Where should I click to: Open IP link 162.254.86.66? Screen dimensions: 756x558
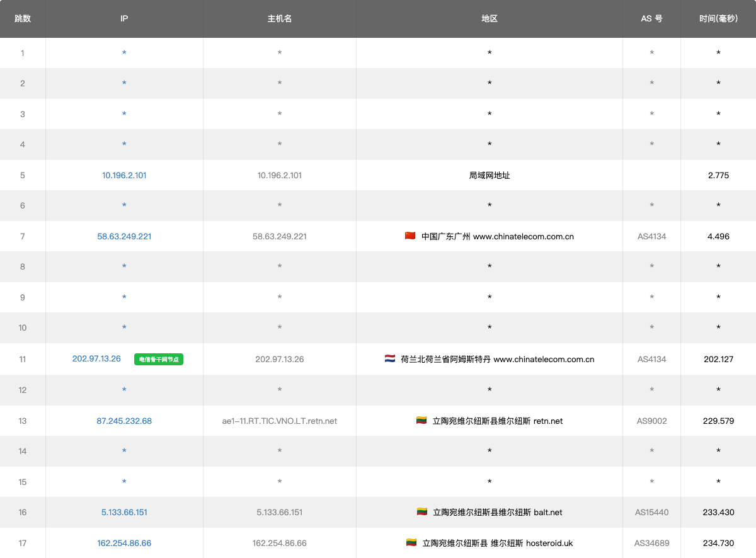(124, 543)
